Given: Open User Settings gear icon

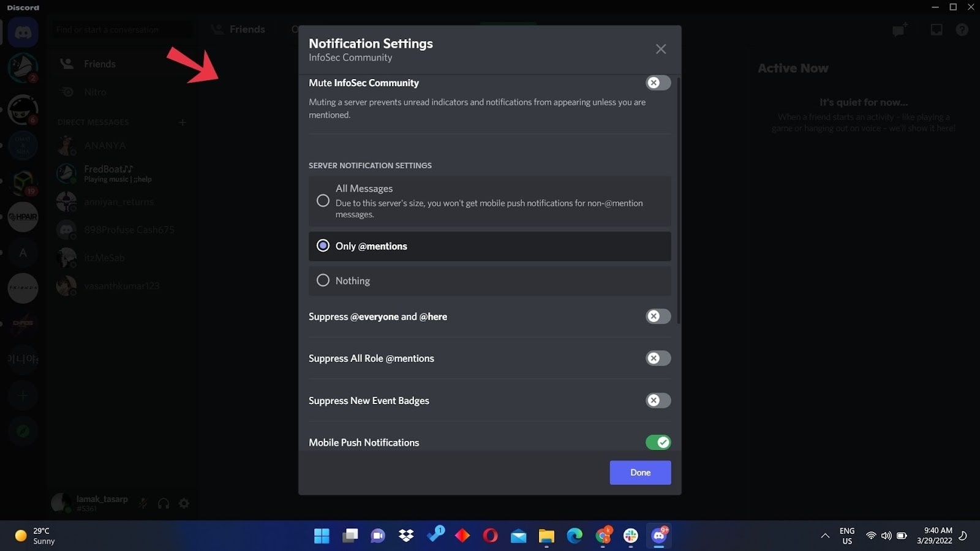Looking at the screenshot, I should [184, 503].
